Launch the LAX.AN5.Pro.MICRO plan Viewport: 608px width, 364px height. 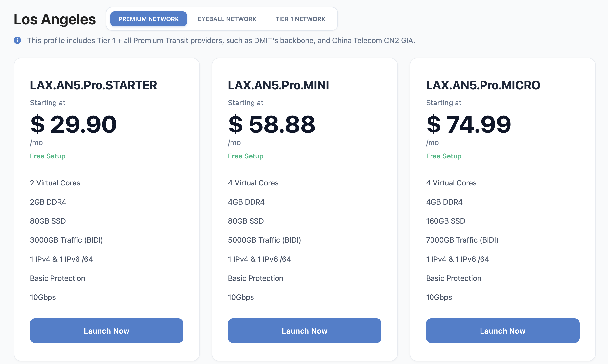(503, 331)
